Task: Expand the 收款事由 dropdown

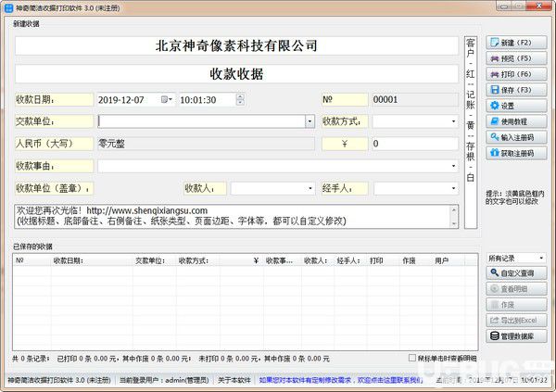Action: 453,166
